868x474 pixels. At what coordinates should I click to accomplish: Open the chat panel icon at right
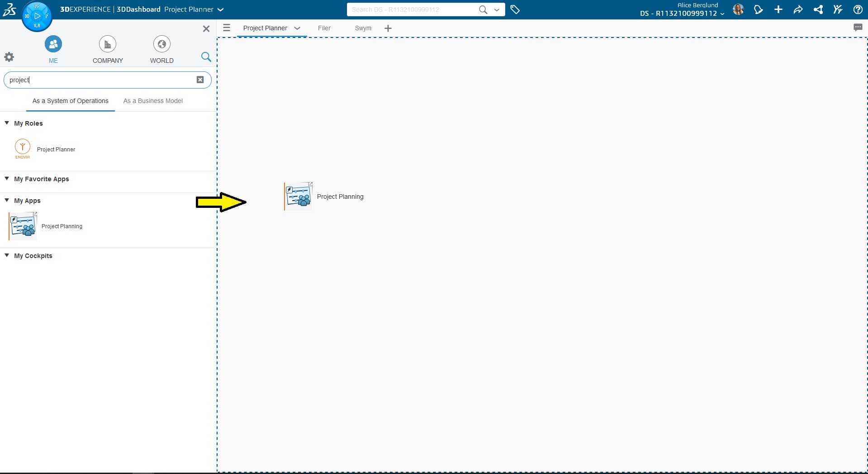click(x=858, y=28)
